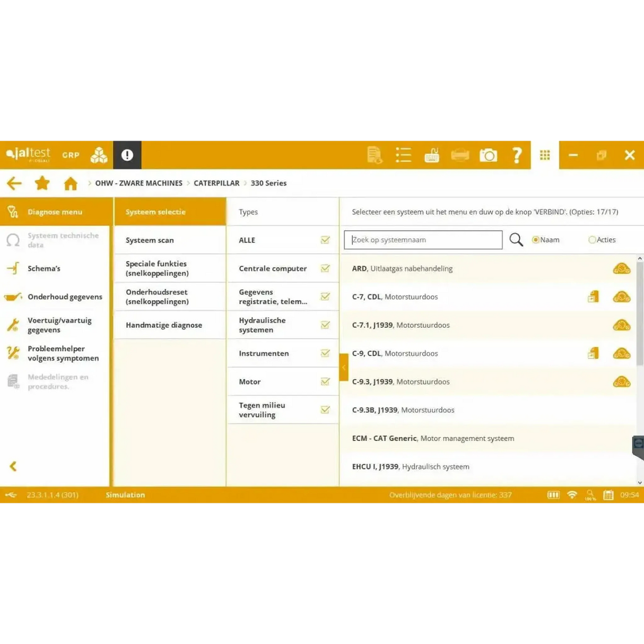Click the favorites star icon
Screen dimensions: 644x644
42,183
